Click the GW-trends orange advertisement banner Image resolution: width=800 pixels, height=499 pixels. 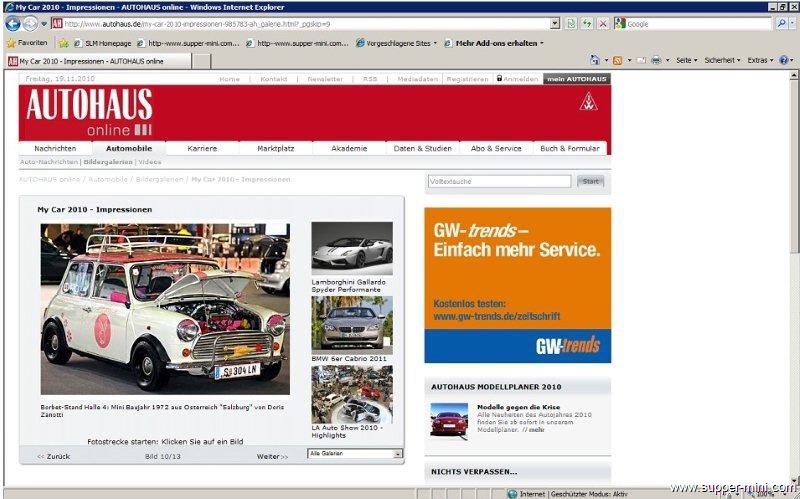point(517,285)
